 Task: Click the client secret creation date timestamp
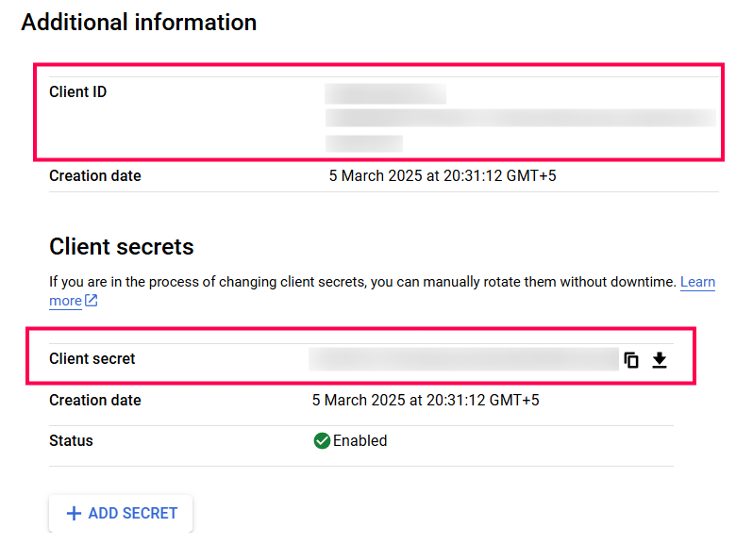coord(425,400)
